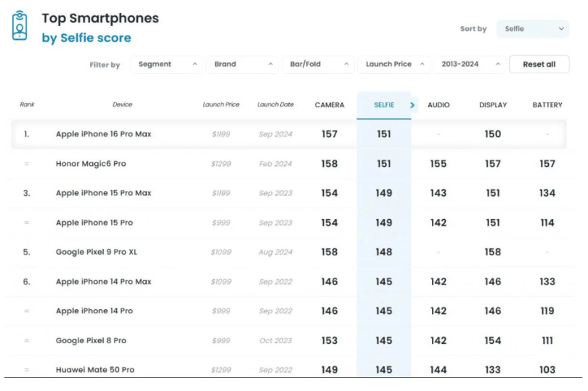Select the SELFIE column tab
The image size is (588, 391).
[x=383, y=105]
